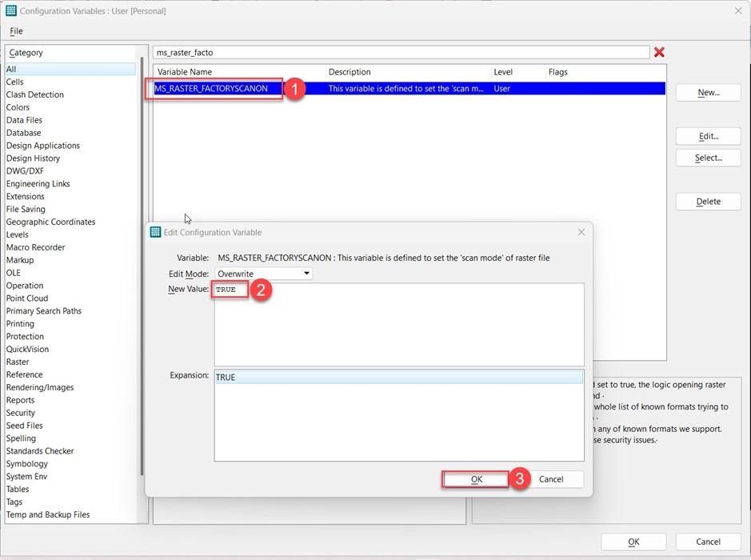
Task: Select the Clash Detection category
Action: [34, 94]
